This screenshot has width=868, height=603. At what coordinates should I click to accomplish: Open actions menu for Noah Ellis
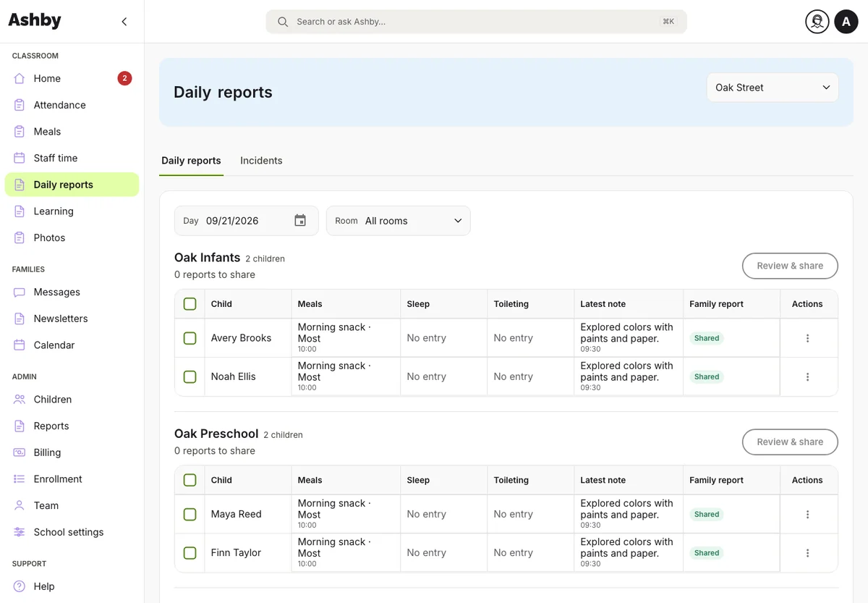(807, 376)
